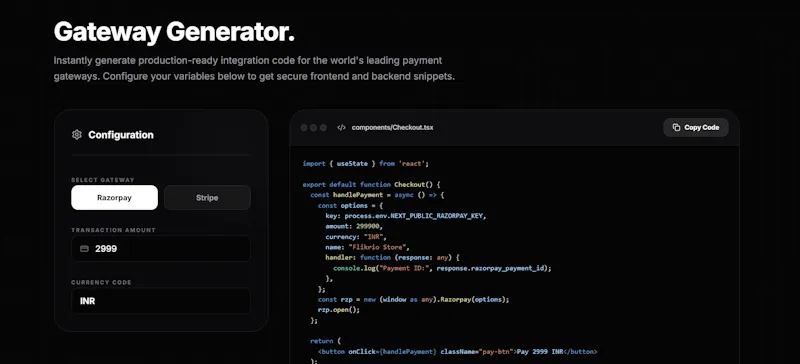Click the export default function Checkout line
This screenshot has height=364, width=800.
click(371, 184)
